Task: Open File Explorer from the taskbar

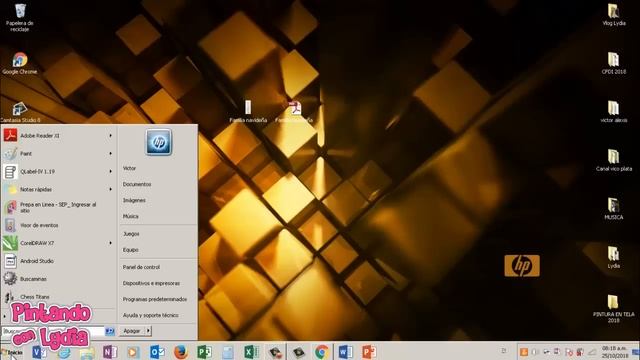Action: coord(87,351)
